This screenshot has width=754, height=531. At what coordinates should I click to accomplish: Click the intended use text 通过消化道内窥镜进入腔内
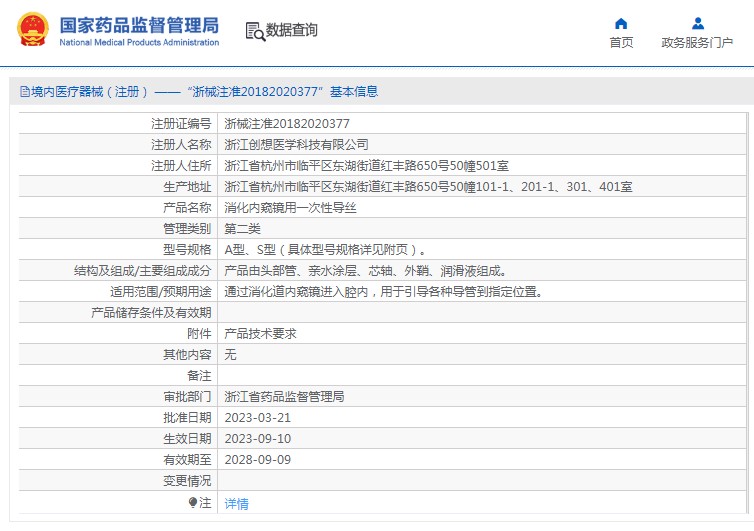(x=383, y=292)
